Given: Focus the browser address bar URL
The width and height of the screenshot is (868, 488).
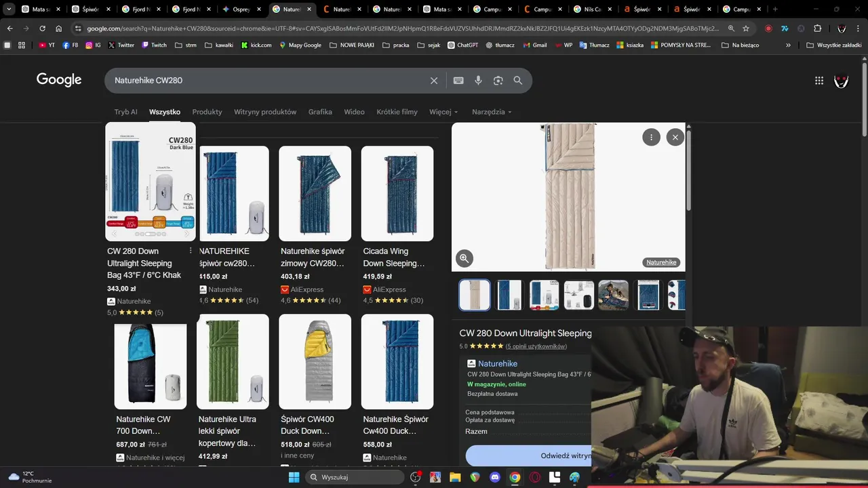Looking at the screenshot, I should pyautogui.click(x=402, y=28).
